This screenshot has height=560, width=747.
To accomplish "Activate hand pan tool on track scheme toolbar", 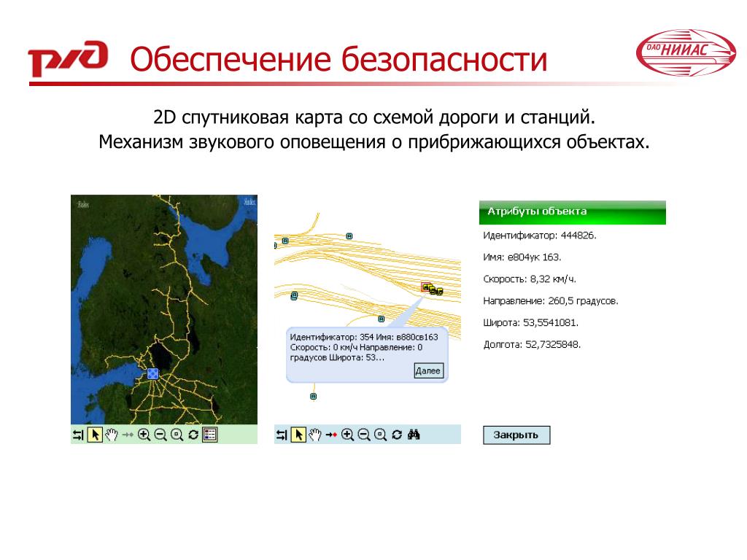I will pos(315,435).
